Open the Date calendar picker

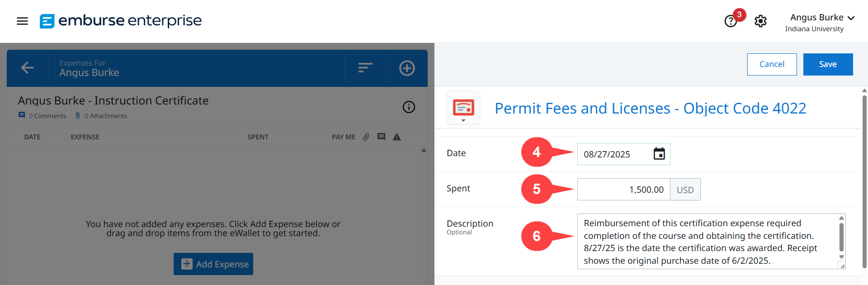pyautogui.click(x=659, y=154)
